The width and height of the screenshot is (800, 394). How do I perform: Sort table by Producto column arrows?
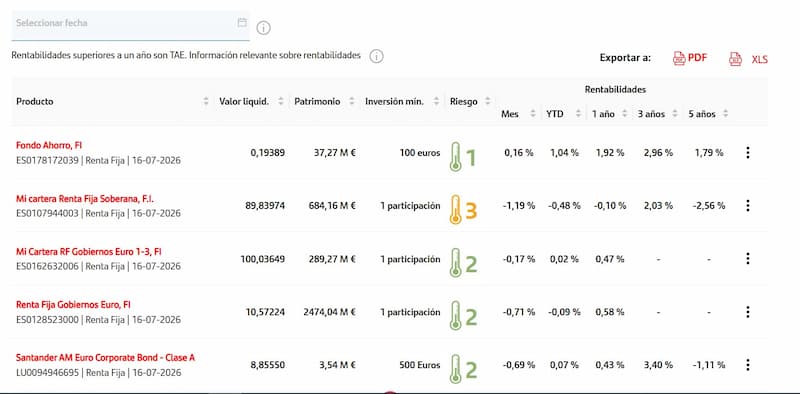[x=206, y=101]
